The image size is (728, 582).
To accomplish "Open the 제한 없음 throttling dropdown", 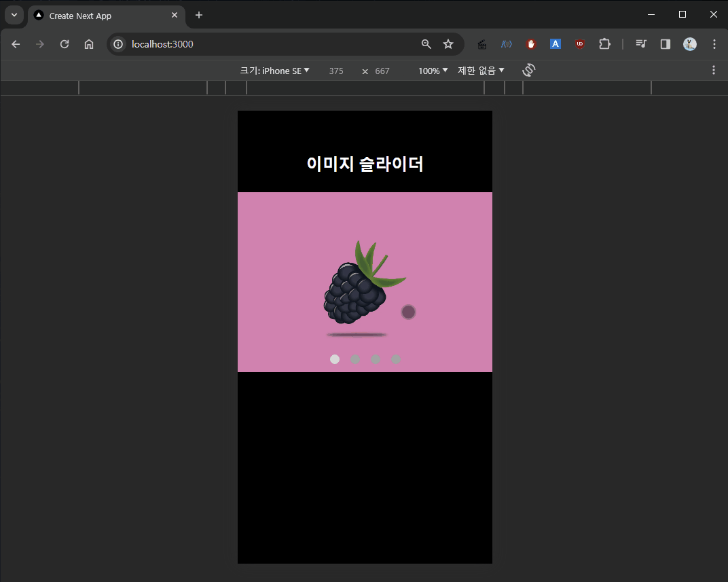I will 481,71.
